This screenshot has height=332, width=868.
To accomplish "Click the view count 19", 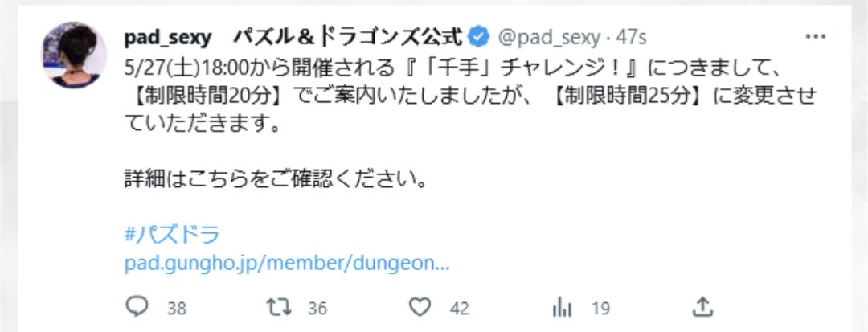I will point(600,308).
